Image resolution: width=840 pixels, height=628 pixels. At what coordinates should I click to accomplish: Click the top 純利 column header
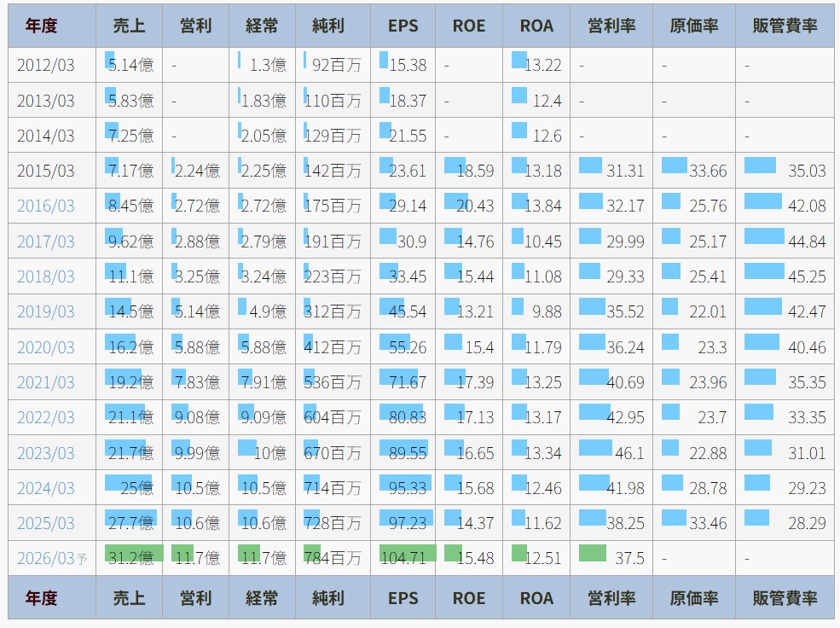click(x=333, y=26)
